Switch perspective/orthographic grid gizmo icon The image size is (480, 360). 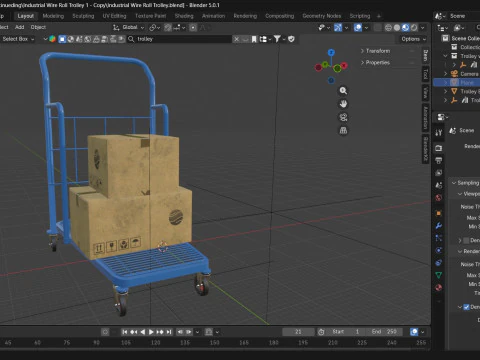coord(343,131)
